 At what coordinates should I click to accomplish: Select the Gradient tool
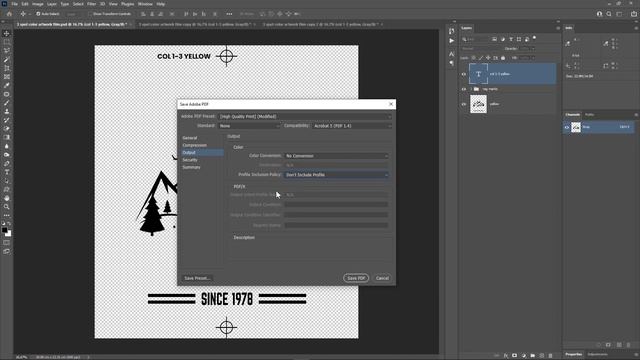tap(7, 137)
